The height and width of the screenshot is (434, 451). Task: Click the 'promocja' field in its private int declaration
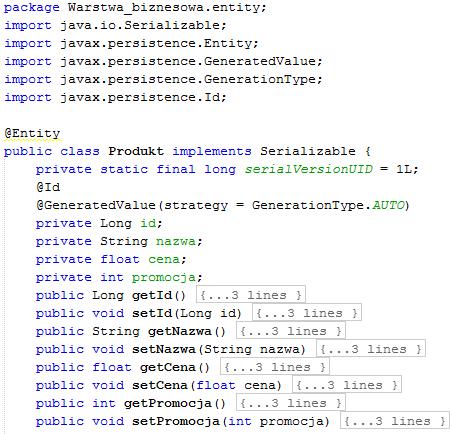(x=164, y=277)
